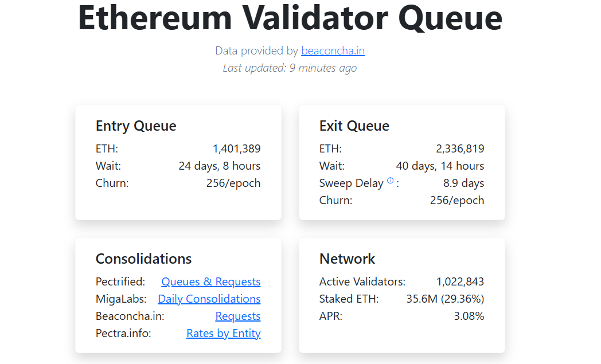
Task: Click the exit wait '40 days, 14 hours'
Action: click(x=440, y=166)
